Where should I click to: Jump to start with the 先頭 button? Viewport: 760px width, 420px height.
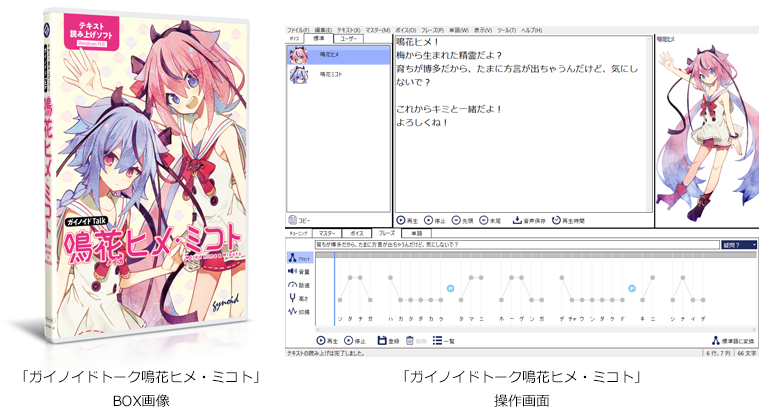tap(462, 220)
